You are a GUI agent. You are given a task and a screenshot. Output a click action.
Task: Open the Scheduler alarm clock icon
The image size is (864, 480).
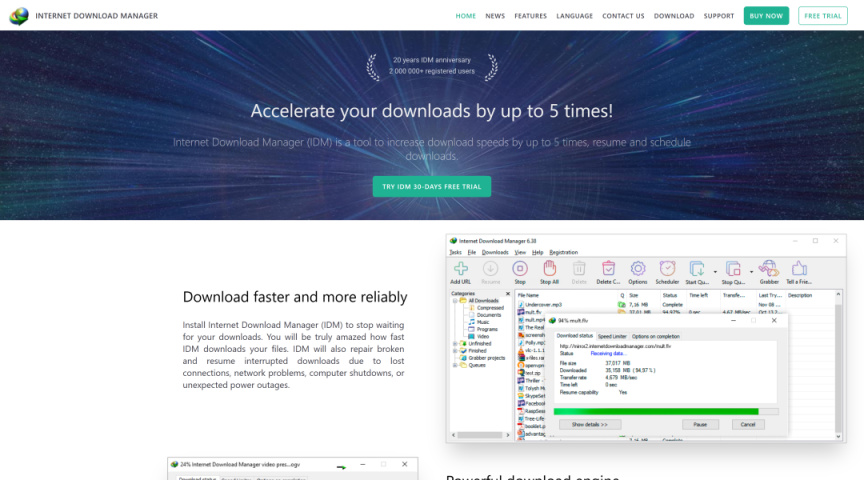667,269
